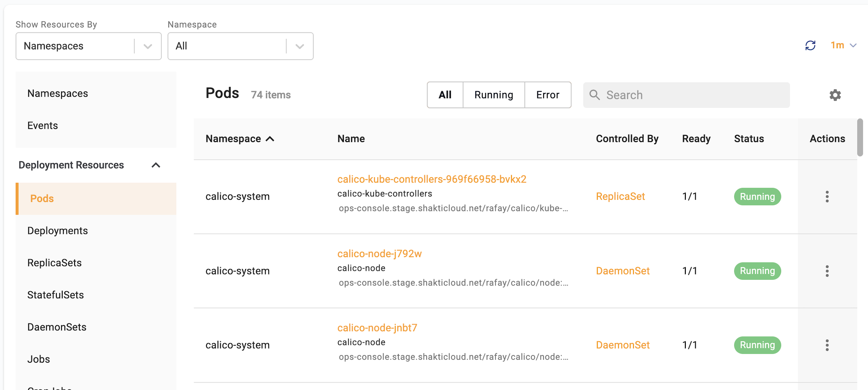Select DaemonSets in the sidebar
The image size is (868, 390).
57,327
